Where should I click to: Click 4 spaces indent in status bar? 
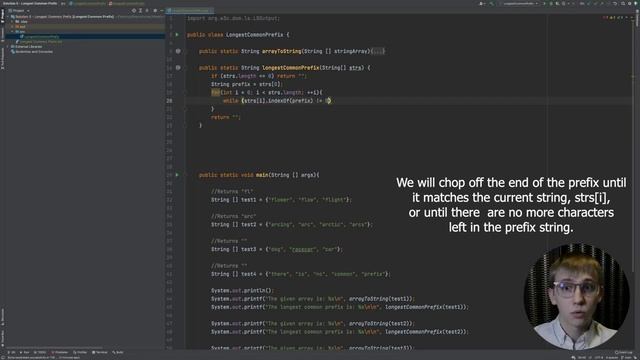coord(612,358)
